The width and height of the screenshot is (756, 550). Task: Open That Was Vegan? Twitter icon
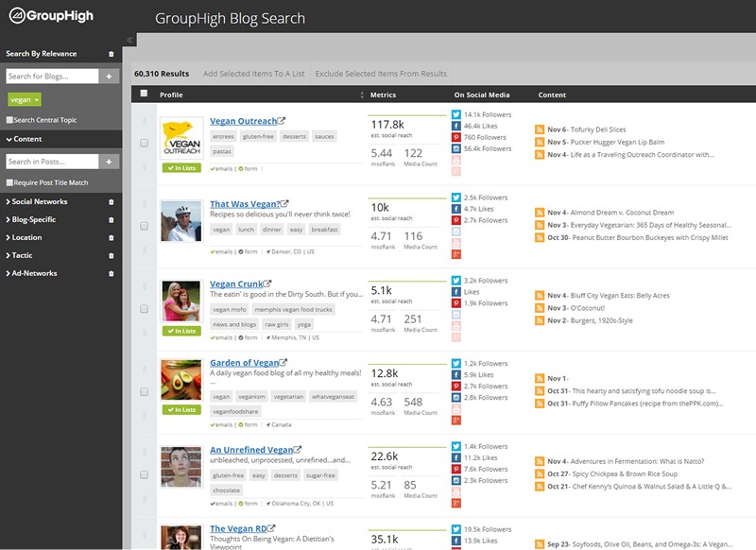456,198
